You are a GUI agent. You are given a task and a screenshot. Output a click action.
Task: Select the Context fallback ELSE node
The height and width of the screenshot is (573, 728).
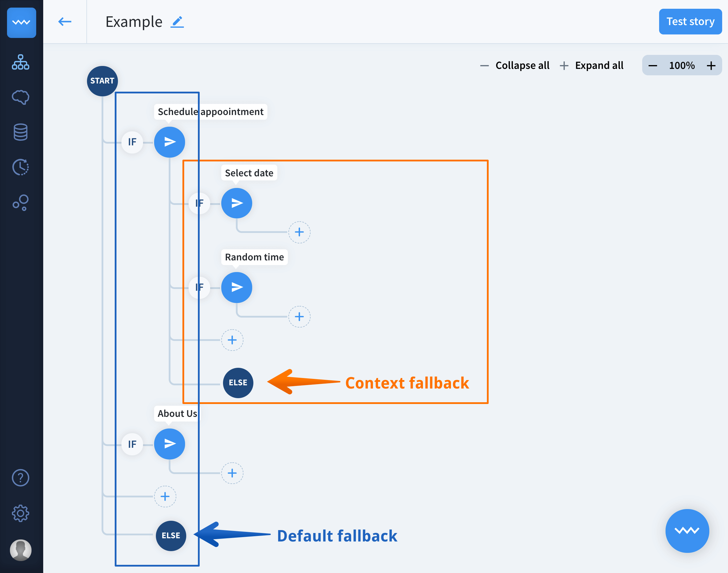pos(238,383)
